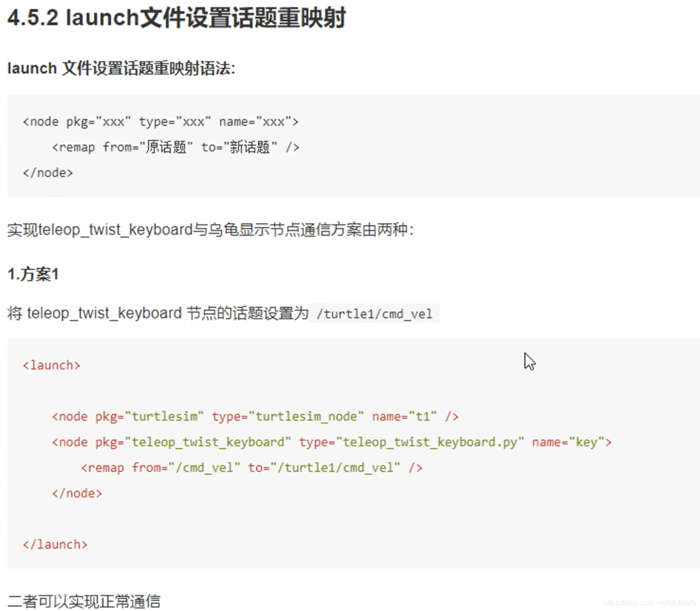
Task: Click the sentence "实现teleop_twist_keyboard与乌龟显示节点通信方案由两种:"
Action: 210,230
